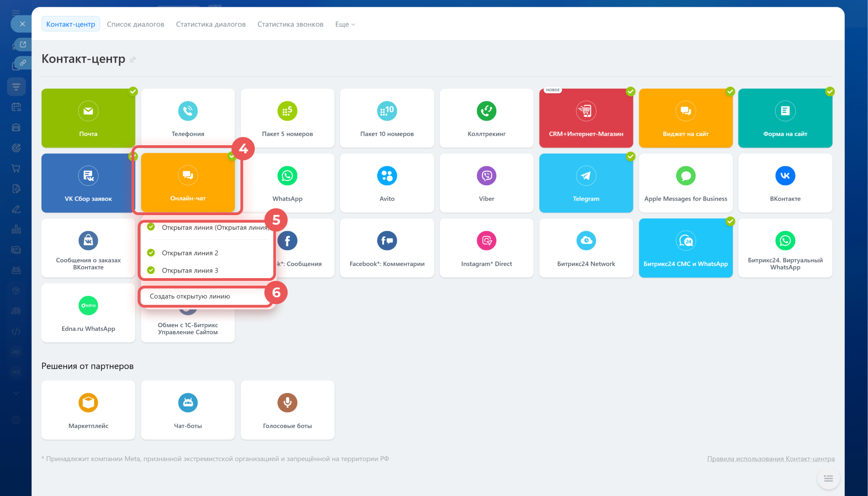Select the Viber channel icon

486,176
